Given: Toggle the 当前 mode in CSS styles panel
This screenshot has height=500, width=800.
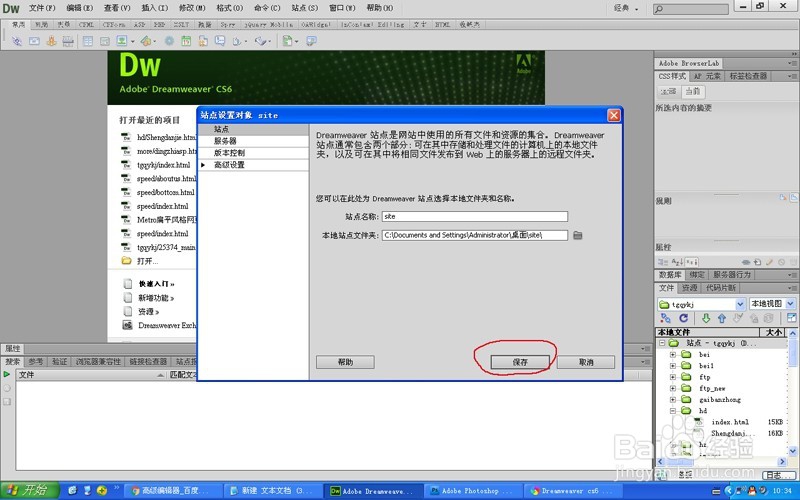Looking at the screenshot, I should pyautogui.click(x=692, y=91).
